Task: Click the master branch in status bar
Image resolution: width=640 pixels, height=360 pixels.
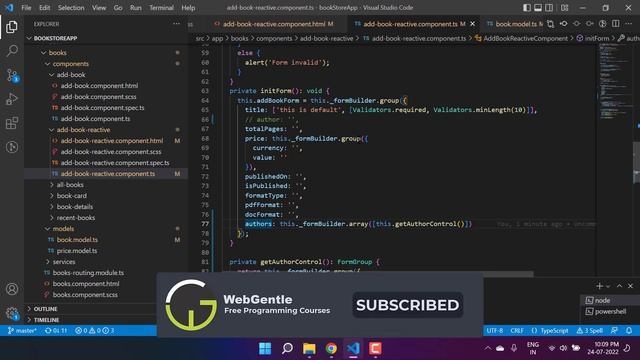Action: pos(22,331)
